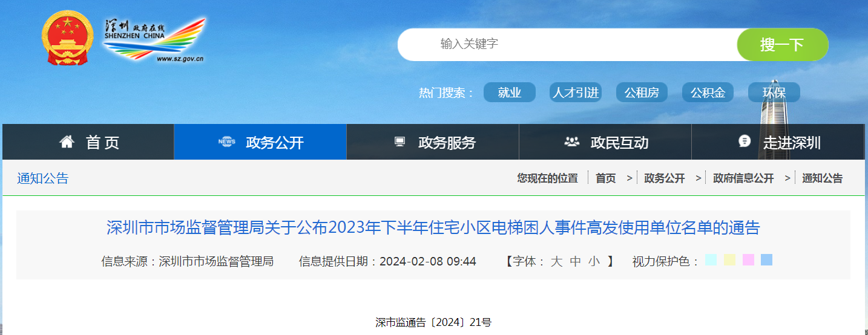Open the 公积金 hot search link
The width and height of the screenshot is (868, 335).
click(x=708, y=93)
